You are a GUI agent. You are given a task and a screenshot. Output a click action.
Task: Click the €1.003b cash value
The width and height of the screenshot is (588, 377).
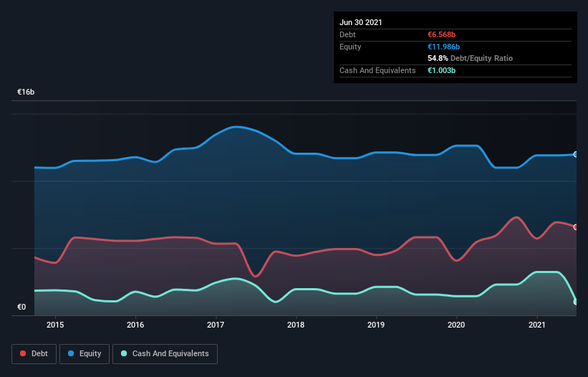click(441, 70)
